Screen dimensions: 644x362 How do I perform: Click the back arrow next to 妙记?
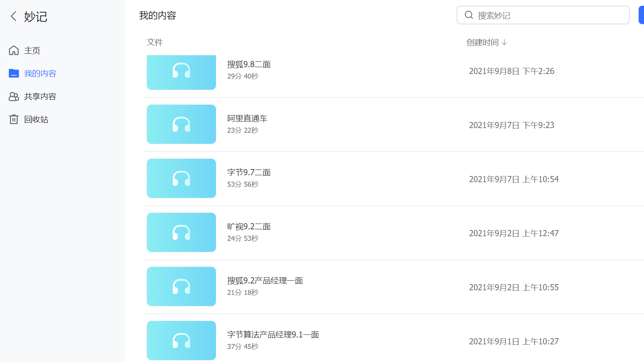coord(13,16)
